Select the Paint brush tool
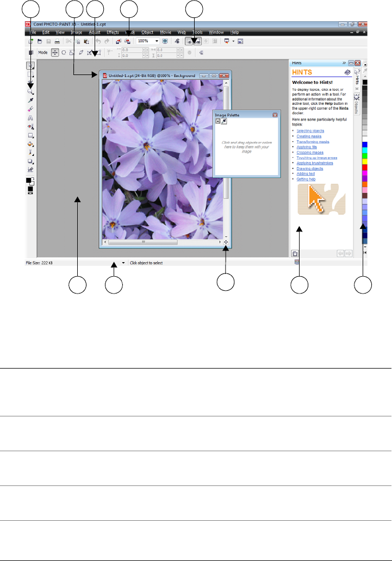The height and width of the screenshot is (561, 392). [x=30, y=153]
